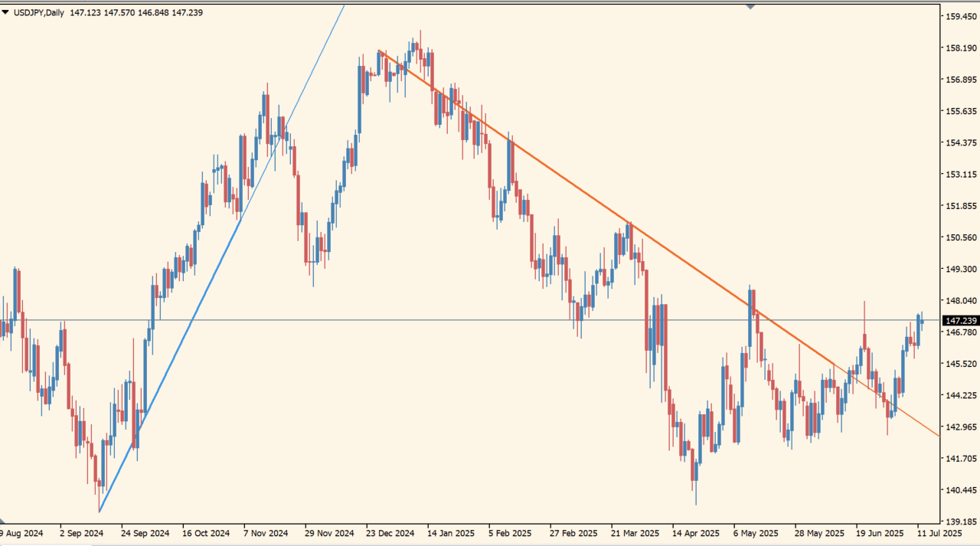This screenshot has height=546, width=980.
Task: Click the 11 Jul 2025 date label
Action: coord(939,533)
